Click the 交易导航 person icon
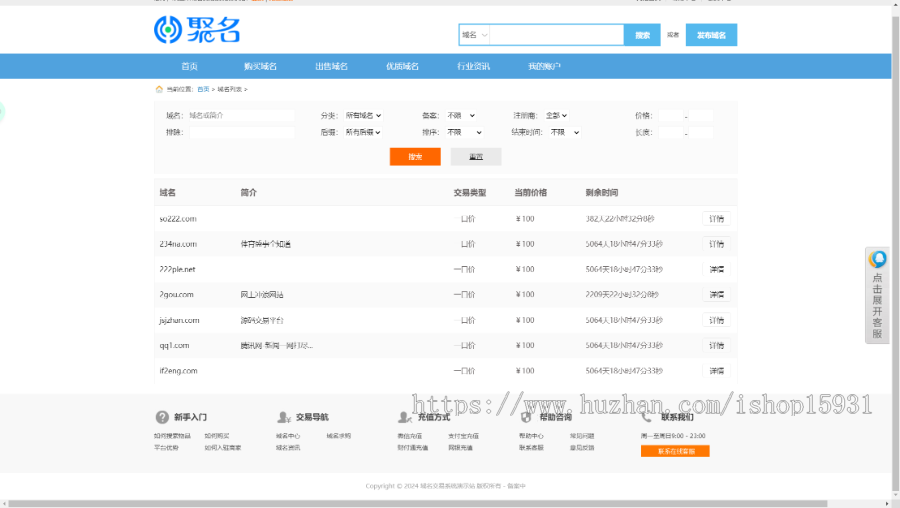Viewport: 900px width, 508px height. pyautogui.click(x=284, y=417)
